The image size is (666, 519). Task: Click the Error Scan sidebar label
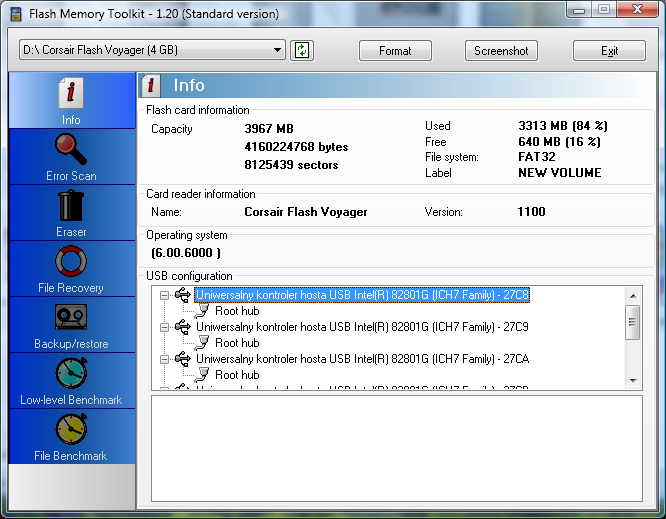pyautogui.click(x=71, y=176)
